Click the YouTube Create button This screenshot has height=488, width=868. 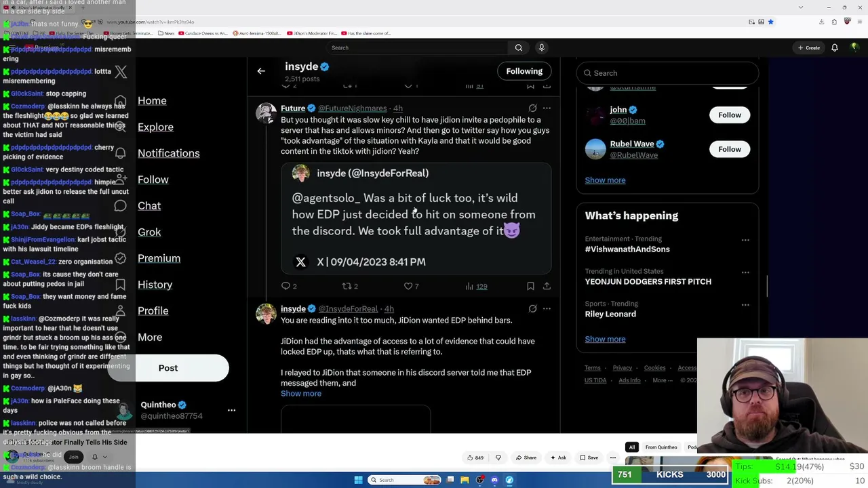(809, 47)
